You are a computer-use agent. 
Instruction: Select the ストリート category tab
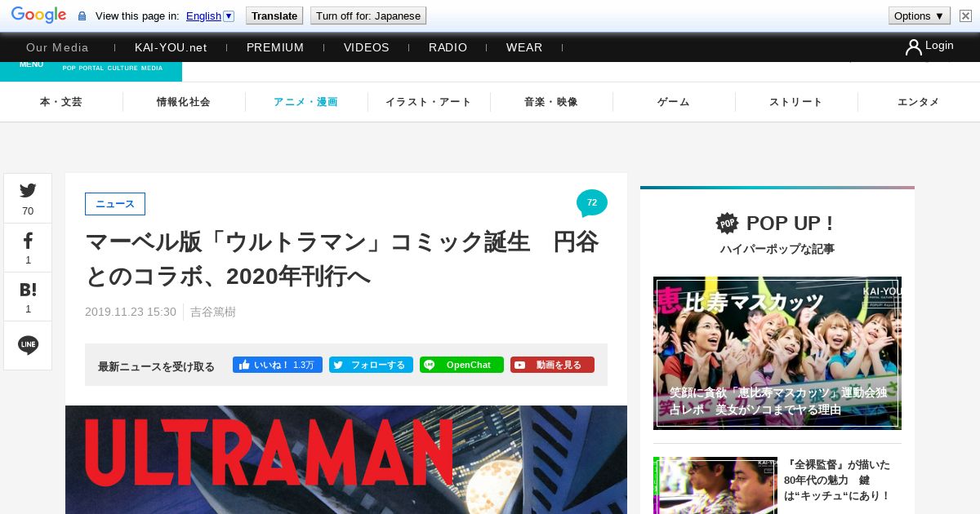pos(796,102)
